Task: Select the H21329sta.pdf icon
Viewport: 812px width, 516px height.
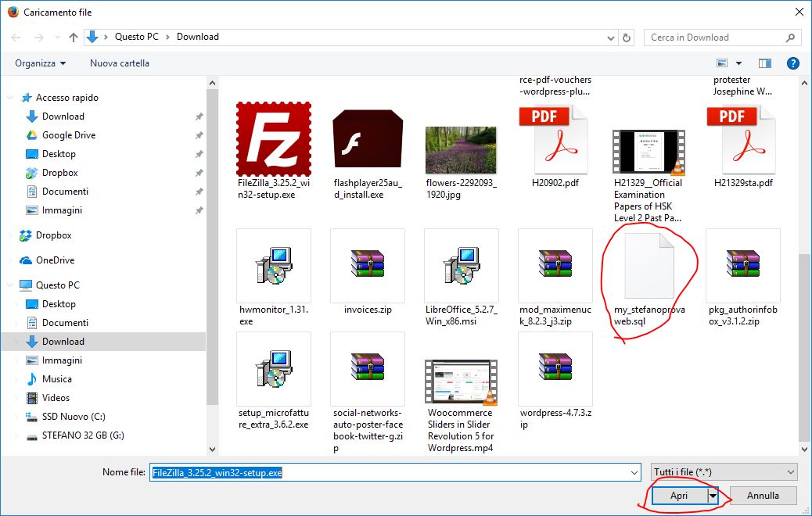Action: point(742,140)
